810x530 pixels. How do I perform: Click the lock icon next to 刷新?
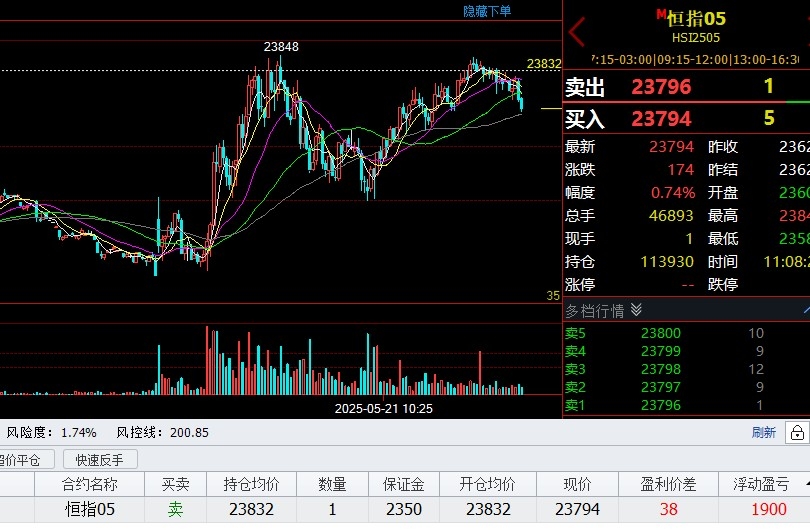coord(797,432)
